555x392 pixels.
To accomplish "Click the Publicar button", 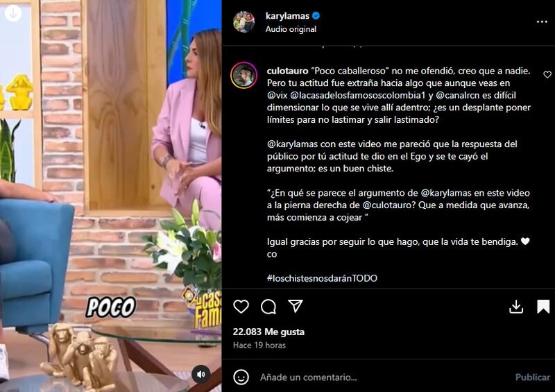I will click(x=533, y=377).
